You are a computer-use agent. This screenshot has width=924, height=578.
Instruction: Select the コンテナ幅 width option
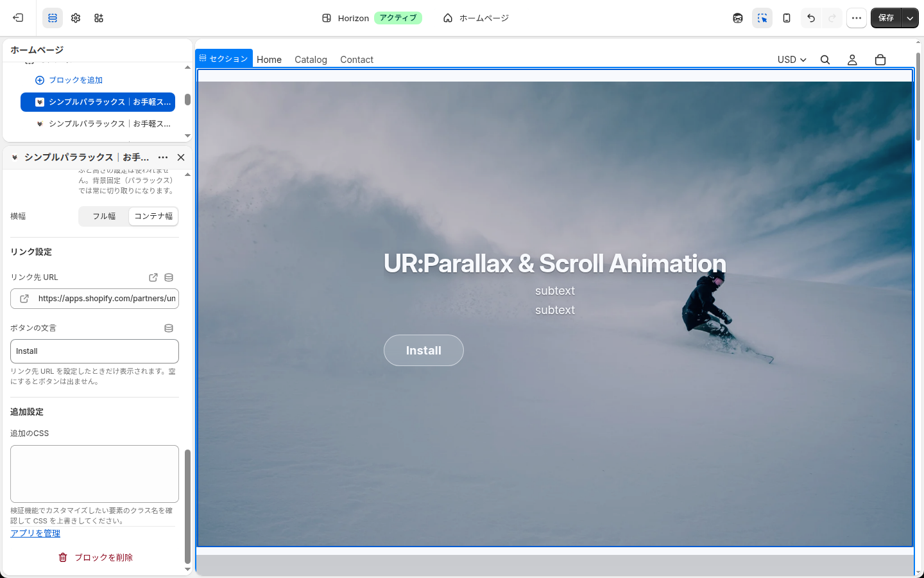click(153, 216)
